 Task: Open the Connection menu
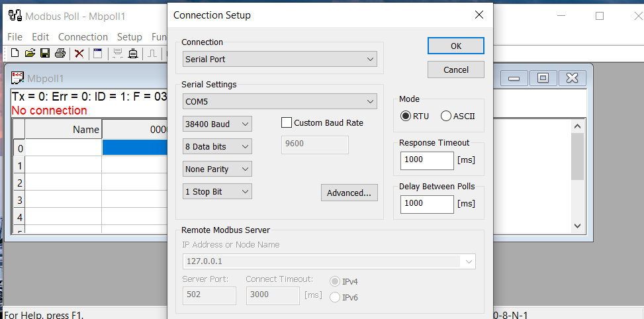tap(83, 37)
